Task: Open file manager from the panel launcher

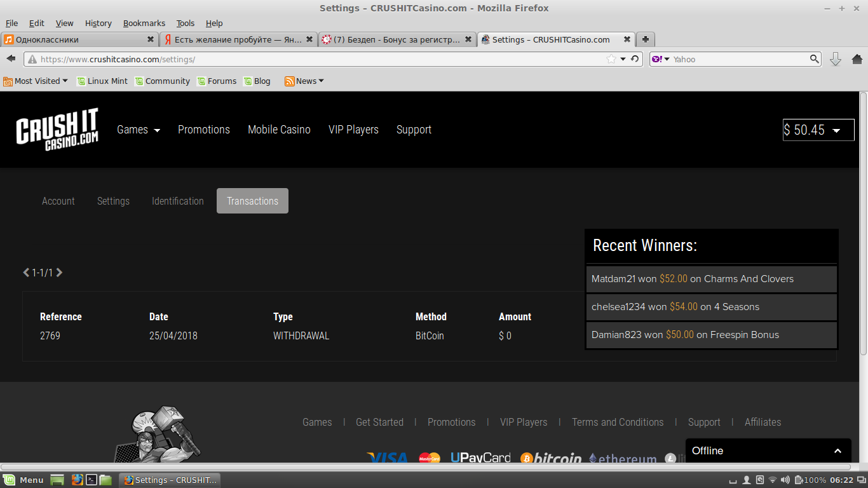Action: (105, 480)
